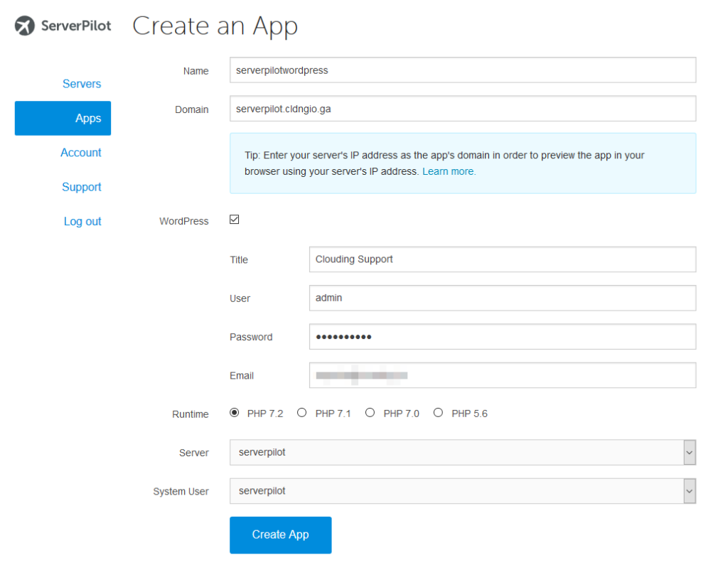Focus the Password field
The width and height of the screenshot is (728, 577).
pyautogui.click(x=503, y=337)
